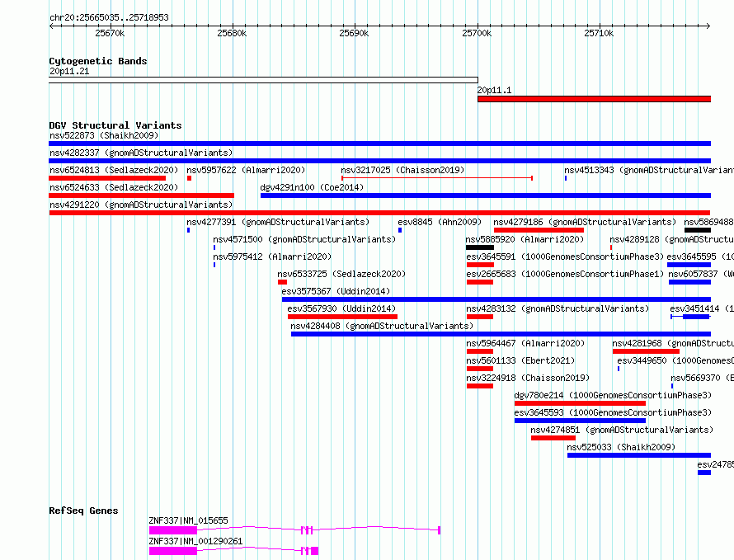Click the 25680k ruler position
Image resolution: width=734 pixels, height=560 pixels.
pos(233,33)
